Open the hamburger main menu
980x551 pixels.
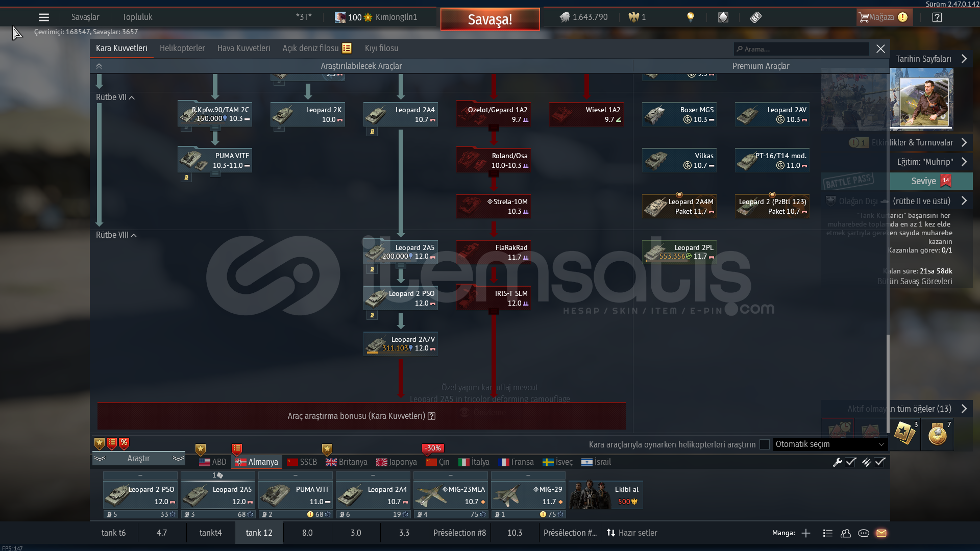pyautogui.click(x=44, y=17)
